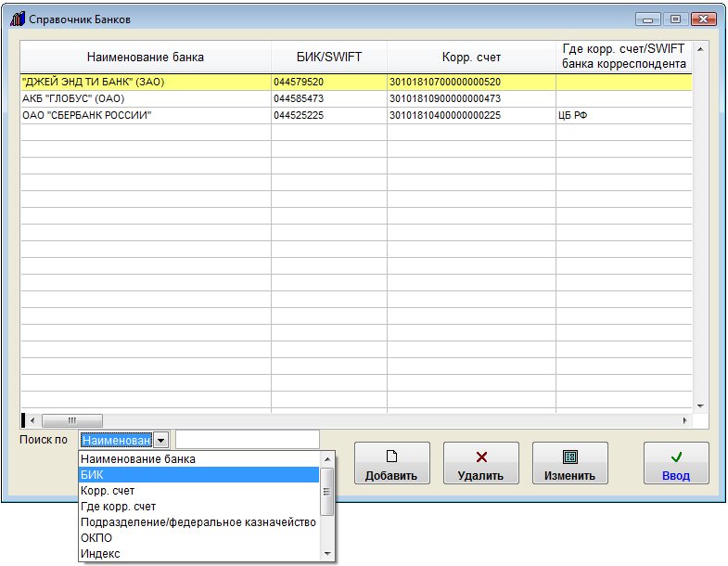728x566 pixels.
Task: Click horizontal scrollbar right arrow
Action: 684,420
